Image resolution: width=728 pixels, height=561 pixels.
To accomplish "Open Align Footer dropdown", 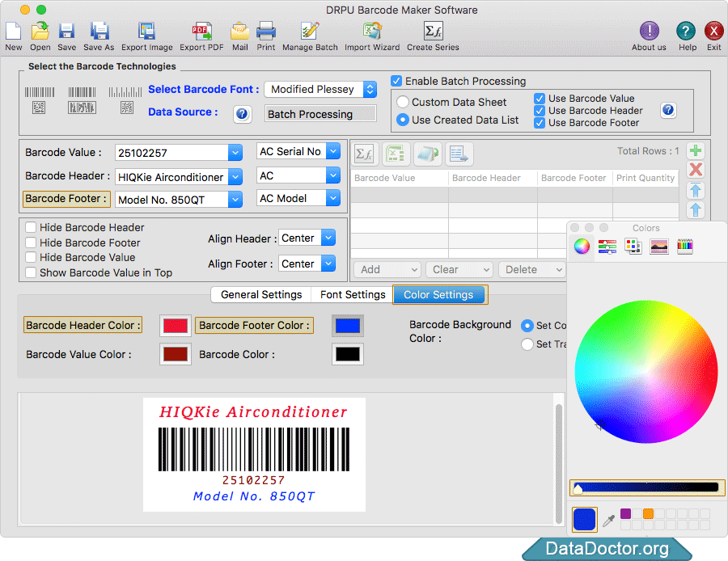I will tap(328, 264).
